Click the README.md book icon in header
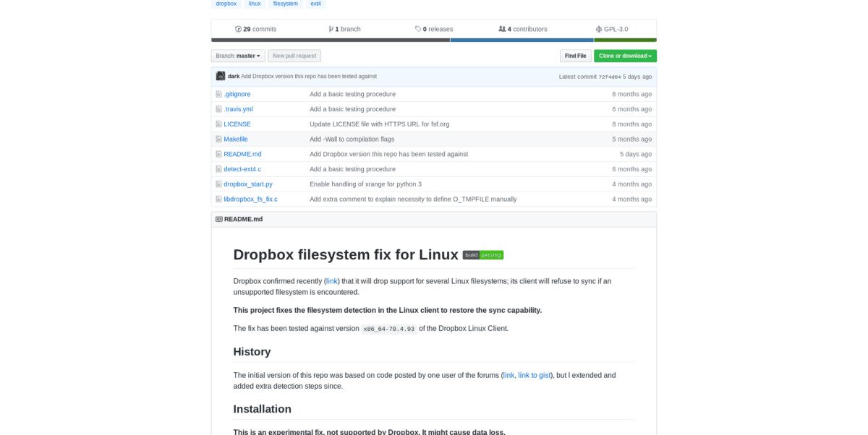The image size is (868, 435). pyautogui.click(x=219, y=219)
